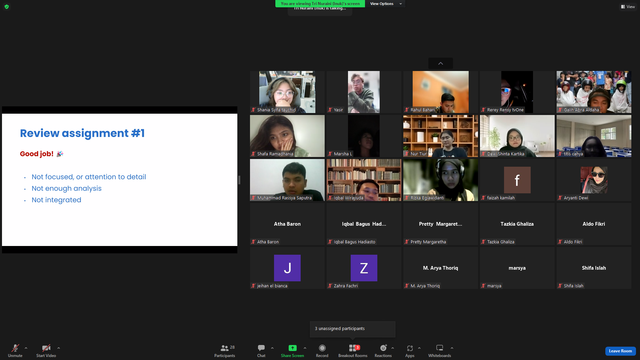Click the green encryption shield icon
This screenshot has width=640, height=360.
pos(7,7)
